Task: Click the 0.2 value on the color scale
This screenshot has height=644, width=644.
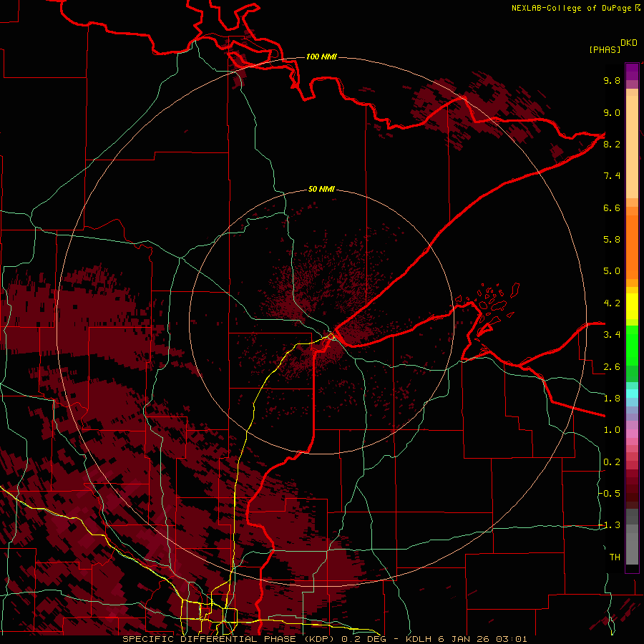Action: coord(612,462)
